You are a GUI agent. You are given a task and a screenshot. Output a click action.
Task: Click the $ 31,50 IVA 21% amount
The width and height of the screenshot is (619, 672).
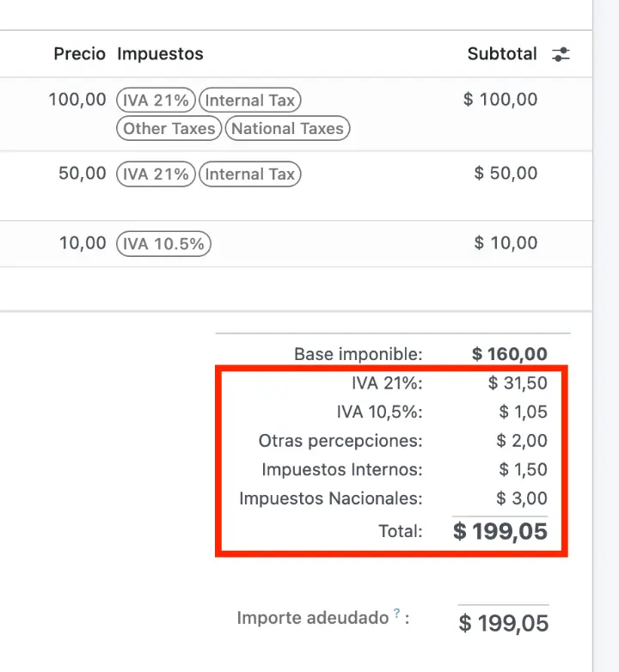point(518,383)
